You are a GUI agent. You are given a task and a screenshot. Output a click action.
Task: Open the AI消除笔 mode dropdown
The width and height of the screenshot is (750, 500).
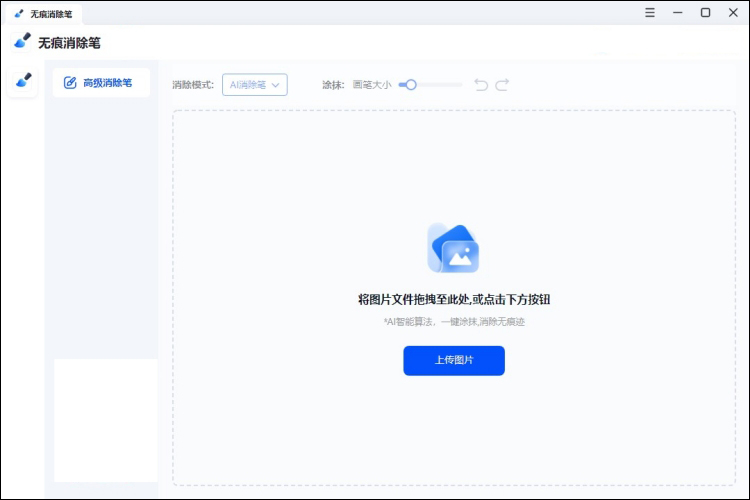click(x=254, y=85)
